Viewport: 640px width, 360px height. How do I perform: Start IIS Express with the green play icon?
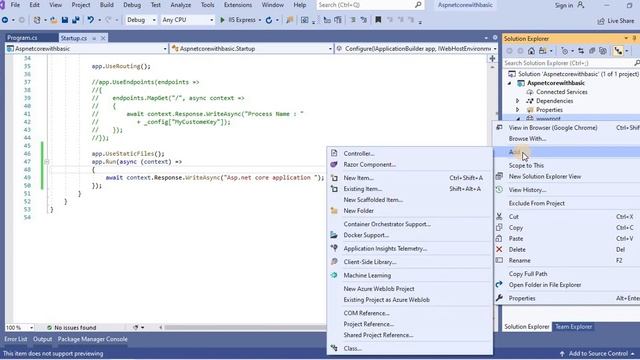coord(222,20)
